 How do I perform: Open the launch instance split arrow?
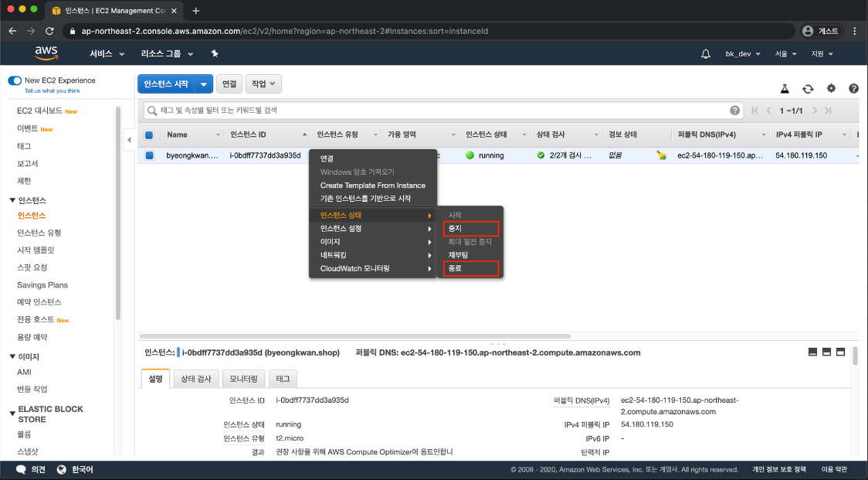[x=204, y=84]
